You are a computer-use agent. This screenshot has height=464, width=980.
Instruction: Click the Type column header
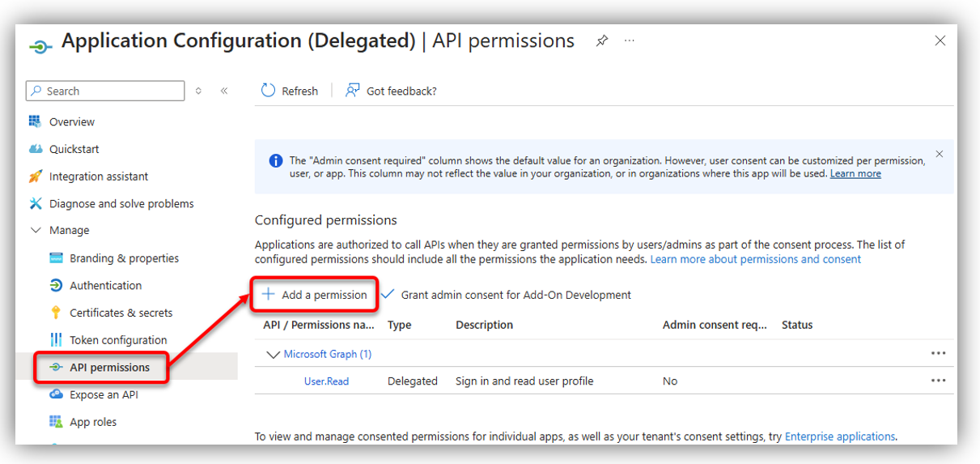point(400,325)
